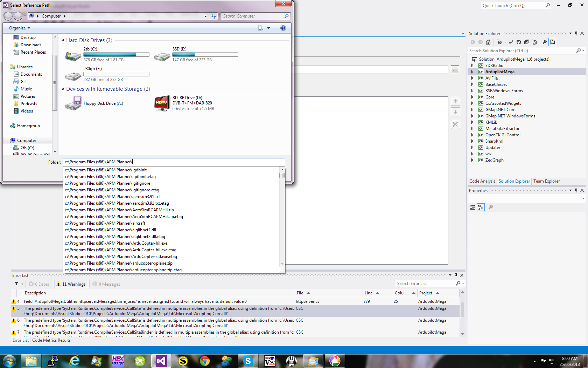Select the BaseClasses project in Solution Explorer
This screenshot has width=588, height=368.
click(x=496, y=84)
